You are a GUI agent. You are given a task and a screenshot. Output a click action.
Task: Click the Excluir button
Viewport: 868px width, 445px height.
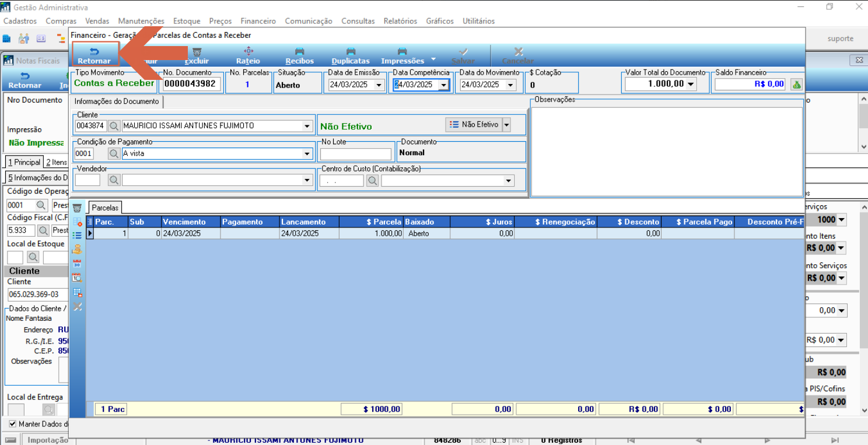(x=197, y=56)
